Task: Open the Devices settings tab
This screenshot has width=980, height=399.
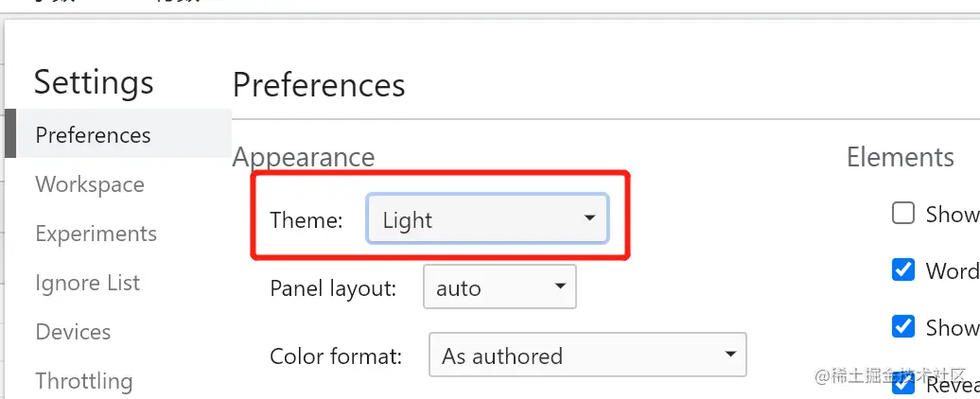Action: pyautogui.click(x=73, y=332)
